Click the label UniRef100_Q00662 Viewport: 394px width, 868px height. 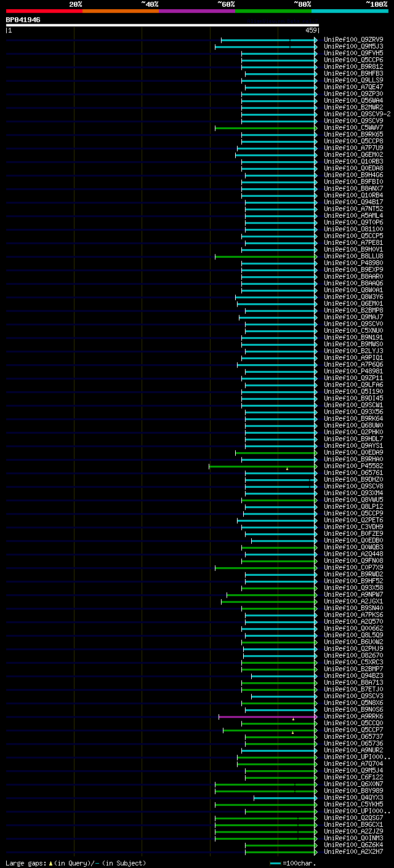coord(353,628)
